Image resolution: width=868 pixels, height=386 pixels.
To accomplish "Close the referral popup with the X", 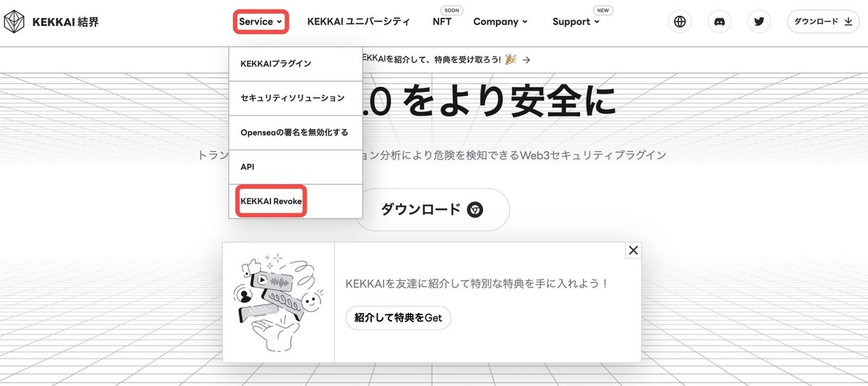I will [x=634, y=251].
